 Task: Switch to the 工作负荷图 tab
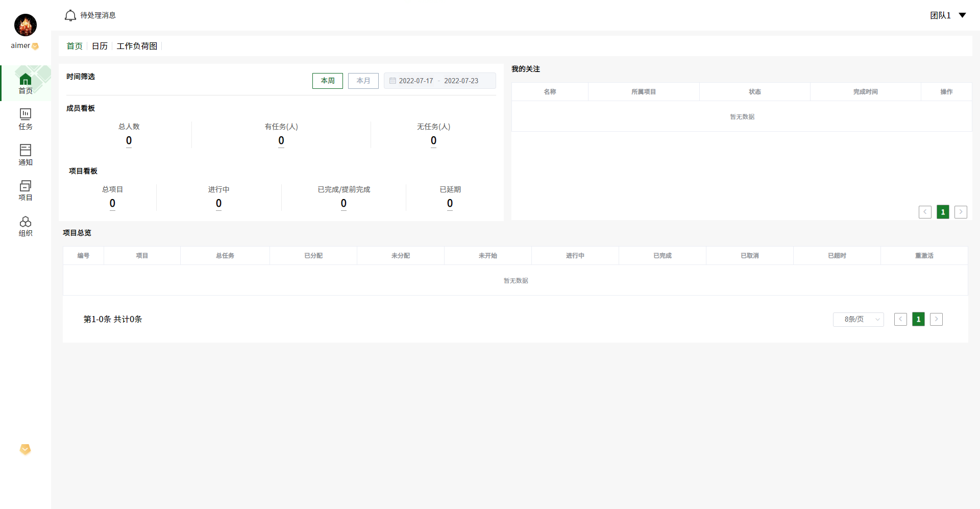point(137,46)
